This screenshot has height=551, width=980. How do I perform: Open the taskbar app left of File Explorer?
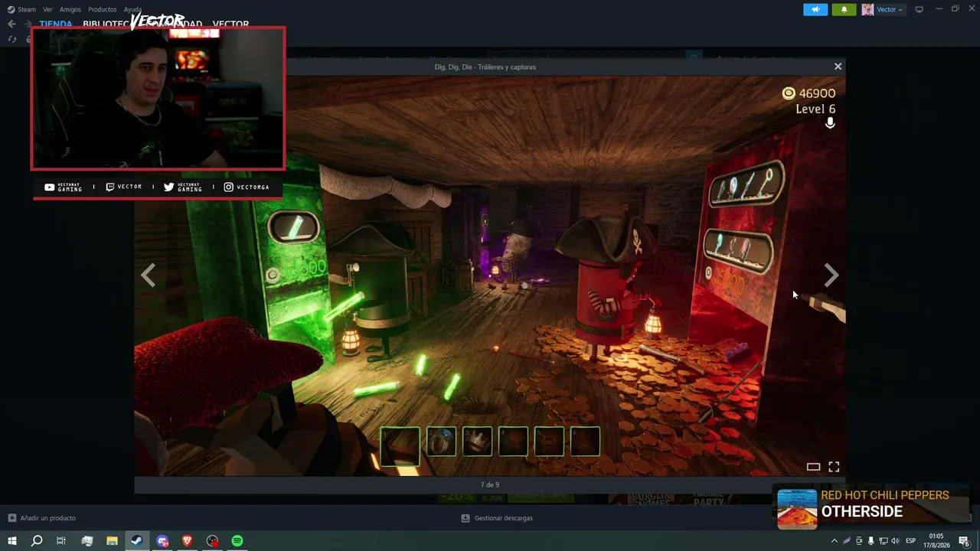(x=87, y=541)
